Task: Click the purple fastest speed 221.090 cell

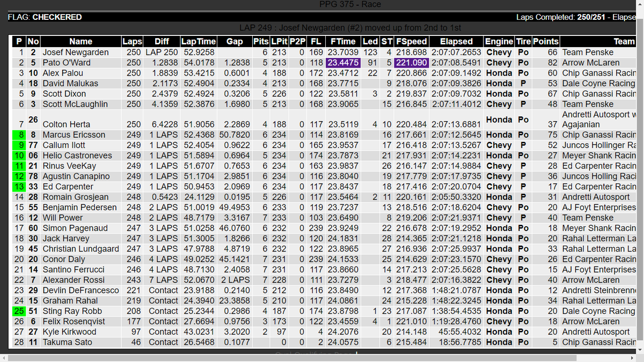Action: pyautogui.click(x=412, y=63)
